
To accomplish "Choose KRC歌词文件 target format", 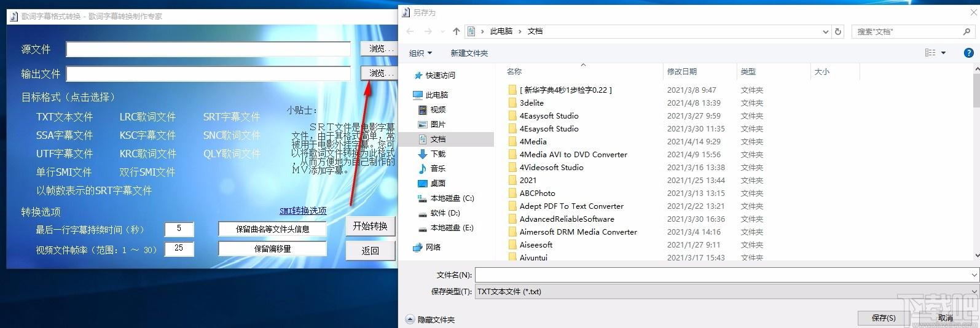I will 147,154.
